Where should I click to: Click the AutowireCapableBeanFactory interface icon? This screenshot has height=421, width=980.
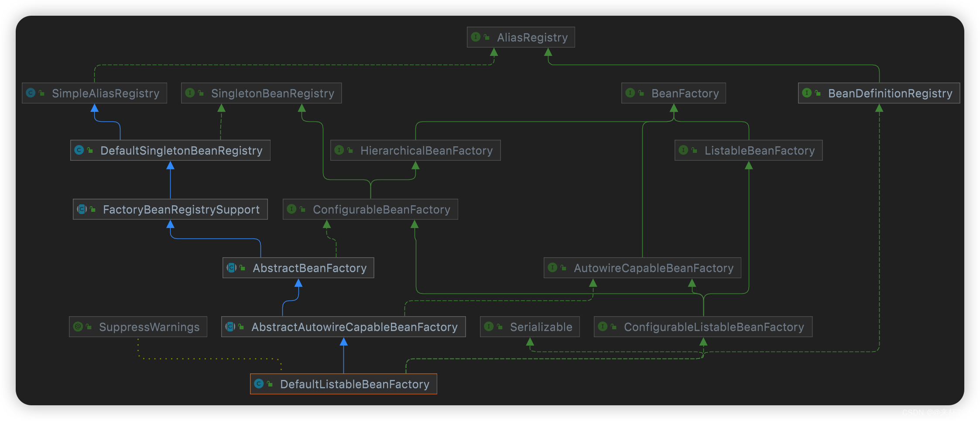552,268
